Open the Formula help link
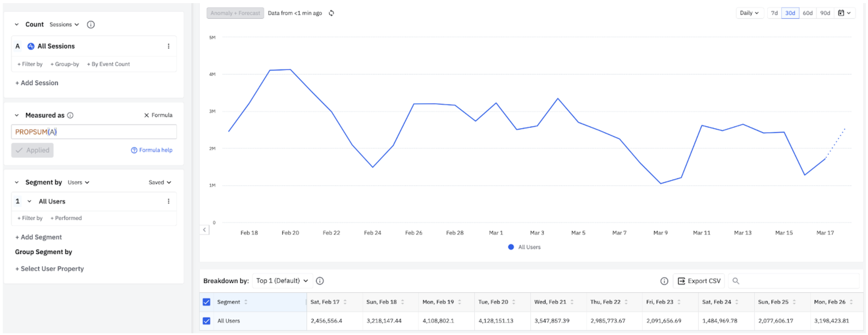This screenshot has width=868, height=335. point(152,150)
